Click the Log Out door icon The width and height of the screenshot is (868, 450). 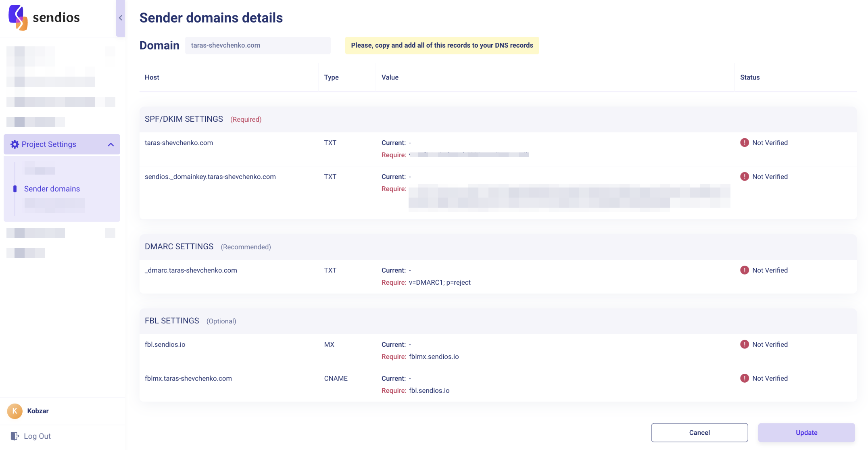point(15,436)
